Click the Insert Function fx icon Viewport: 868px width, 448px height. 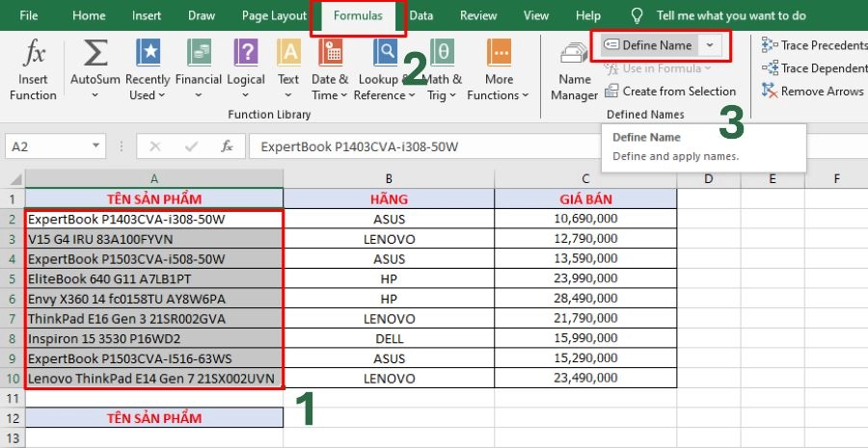point(34,53)
